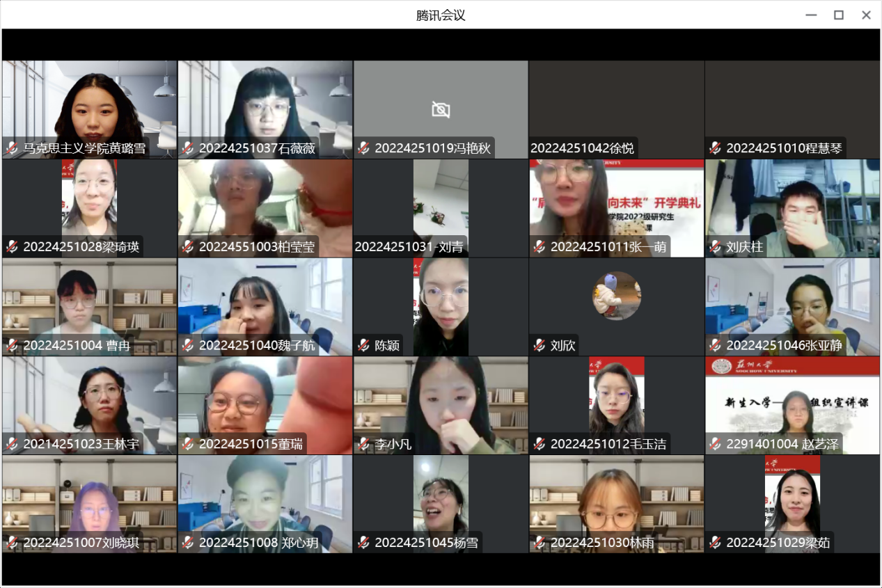The height and width of the screenshot is (588, 882).
Task: Maximize the 腾讯会议 meeting window
Action: (839, 15)
